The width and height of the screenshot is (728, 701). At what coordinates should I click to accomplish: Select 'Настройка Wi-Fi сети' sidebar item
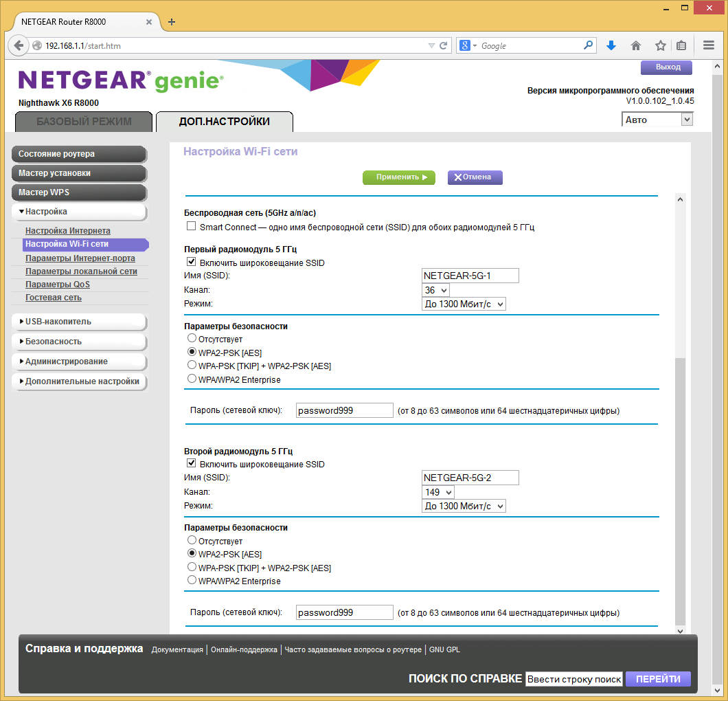(85, 245)
